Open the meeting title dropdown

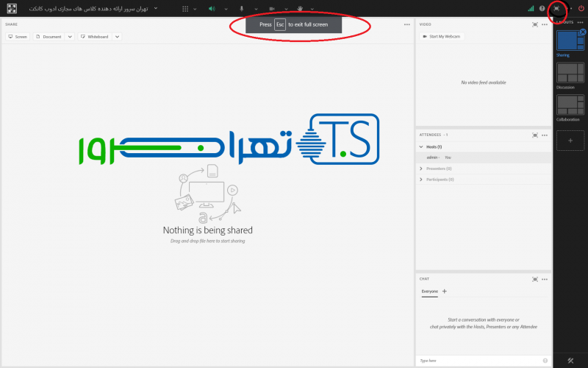tap(155, 8)
